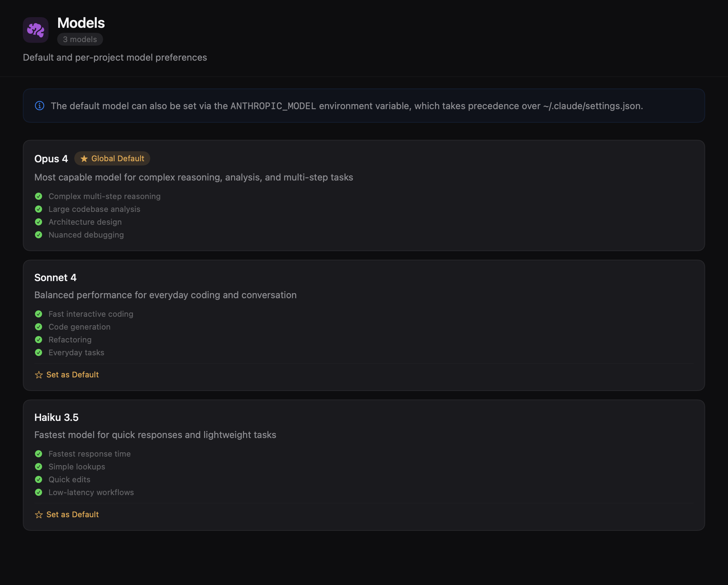Click the ANTHROPIC_MODEL environment variable text

(x=272, y=106)
